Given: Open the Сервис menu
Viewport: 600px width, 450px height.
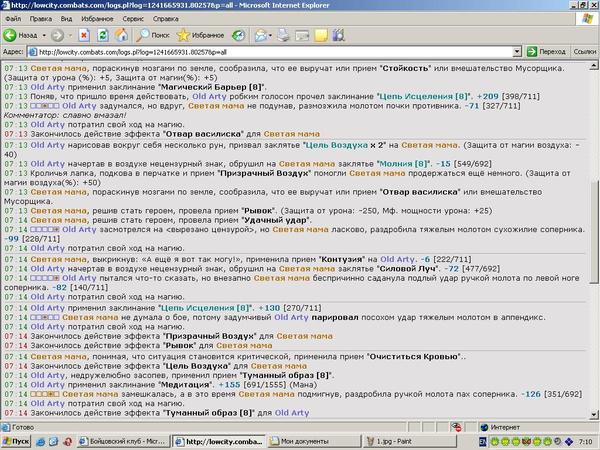Looking at the screenshot, I should tap(133, 18).
